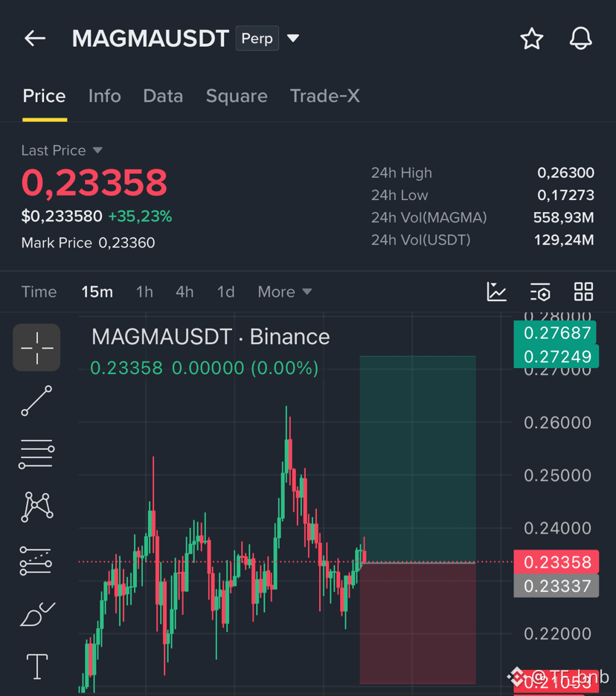Click the 24h High value 0,26300
Image resolution: width=616 pixels, height=696 pixels.
pos(566,173)
